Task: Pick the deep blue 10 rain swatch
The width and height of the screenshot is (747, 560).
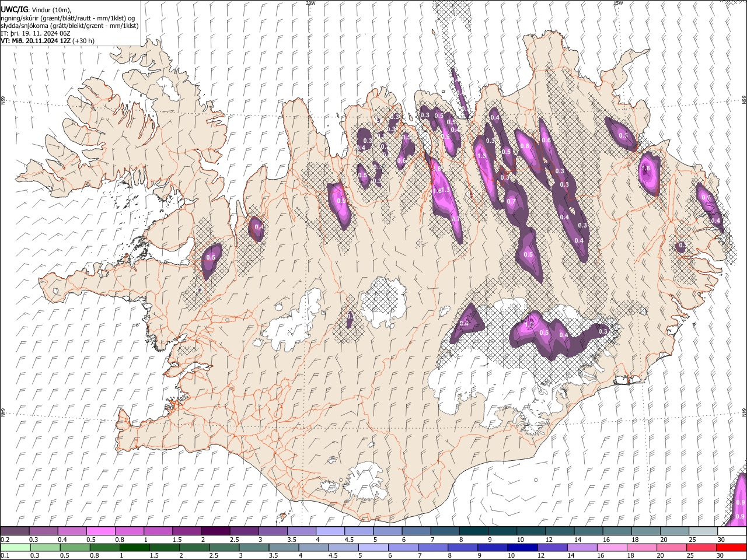Action: pos(522,547)
